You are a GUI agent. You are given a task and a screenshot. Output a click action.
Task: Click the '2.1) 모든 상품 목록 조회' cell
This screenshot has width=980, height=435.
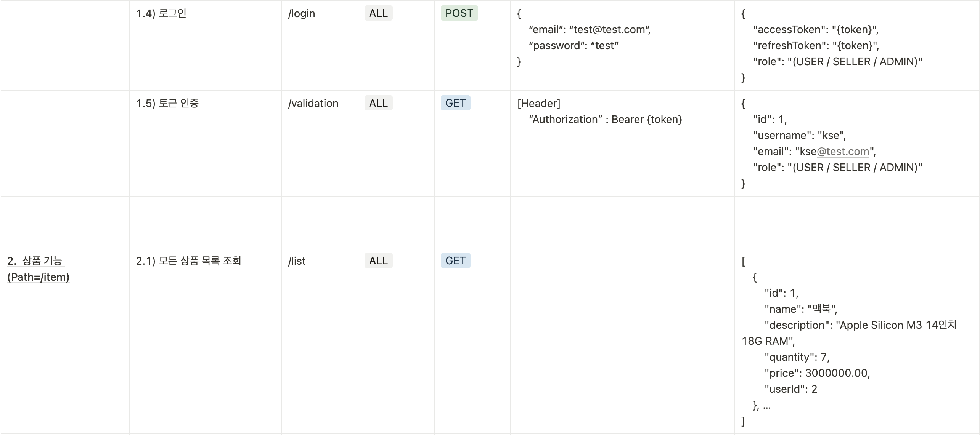pyautogui.click(x=188, y=261)
